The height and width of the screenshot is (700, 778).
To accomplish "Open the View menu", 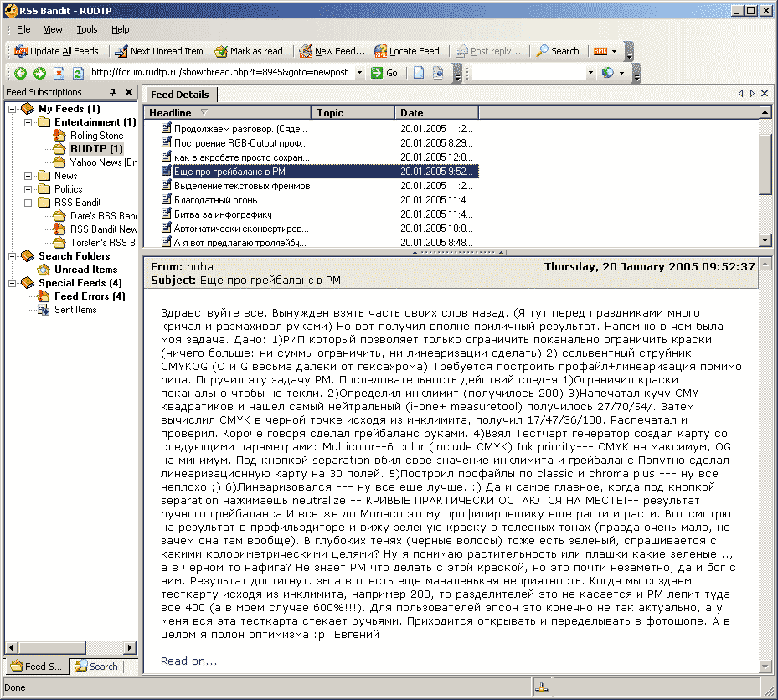I will [53, 30].
